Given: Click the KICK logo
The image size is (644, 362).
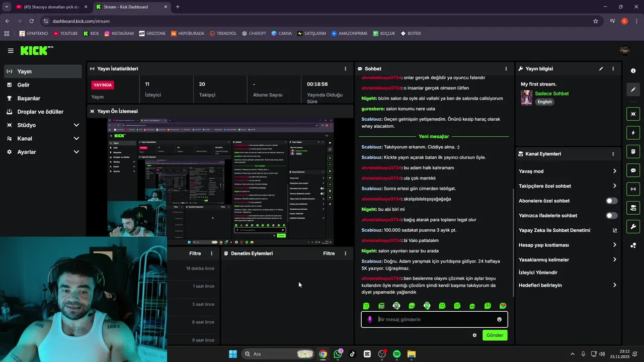Looking at the screenshot, I should 36,50.
